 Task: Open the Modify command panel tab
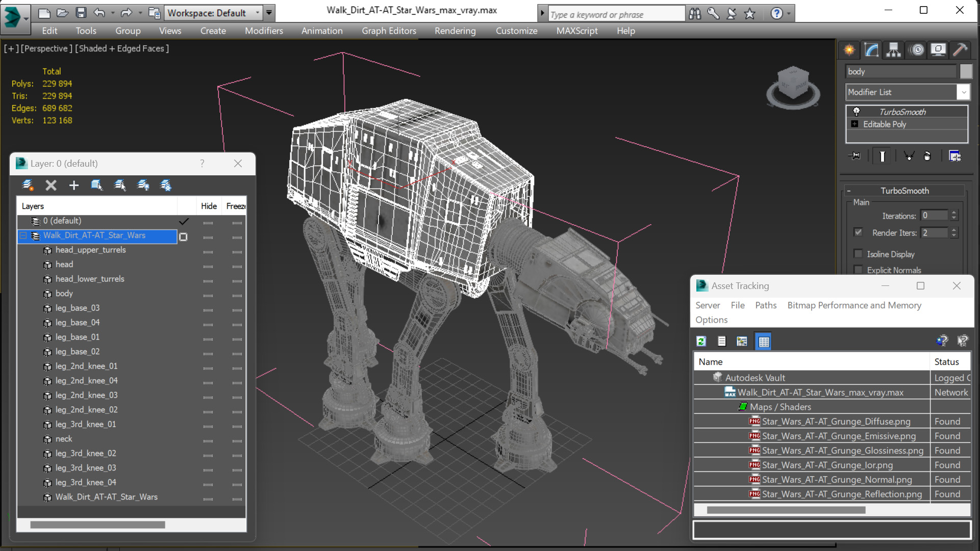(871, 49)
